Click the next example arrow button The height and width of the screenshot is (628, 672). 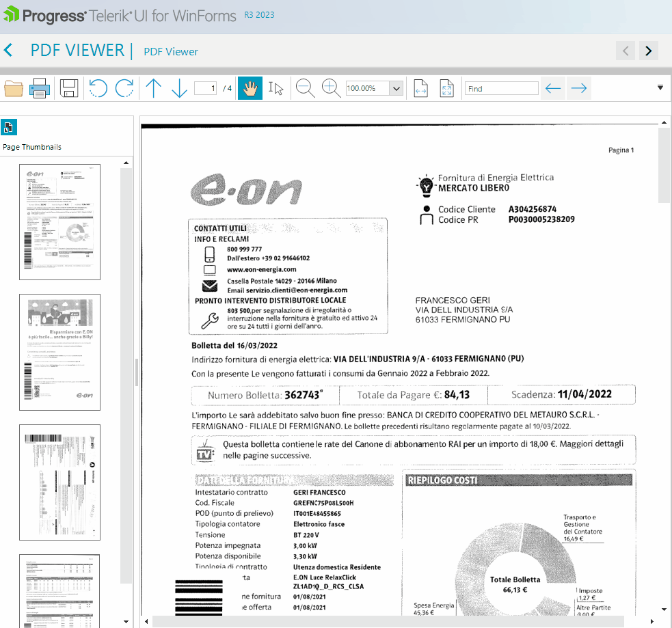649,51
